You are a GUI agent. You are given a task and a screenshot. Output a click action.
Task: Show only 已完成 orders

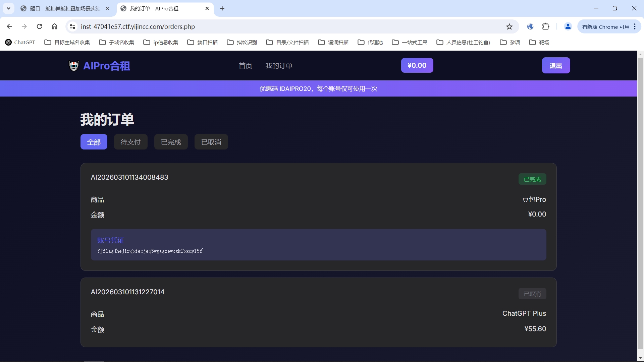point(171,142)
